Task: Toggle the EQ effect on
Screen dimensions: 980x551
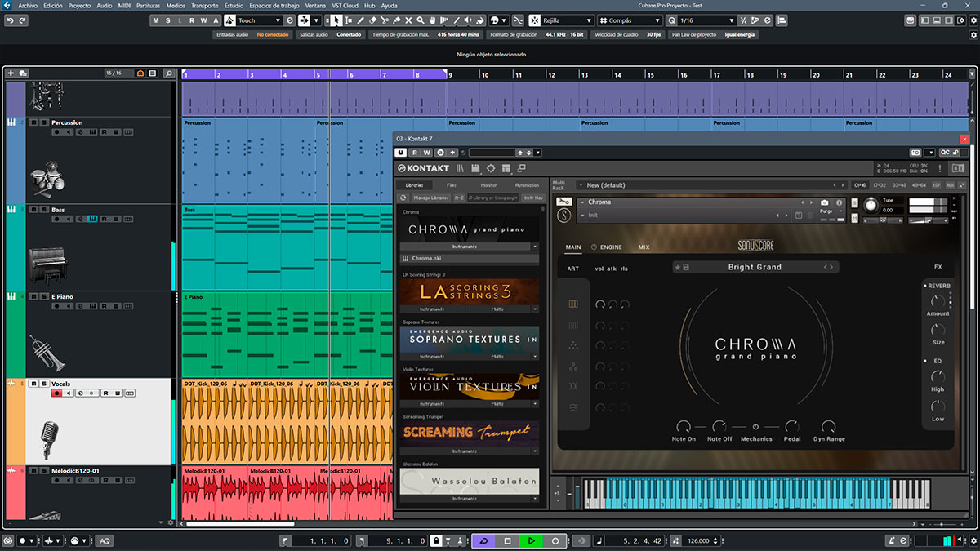Action: click(924, 361)
